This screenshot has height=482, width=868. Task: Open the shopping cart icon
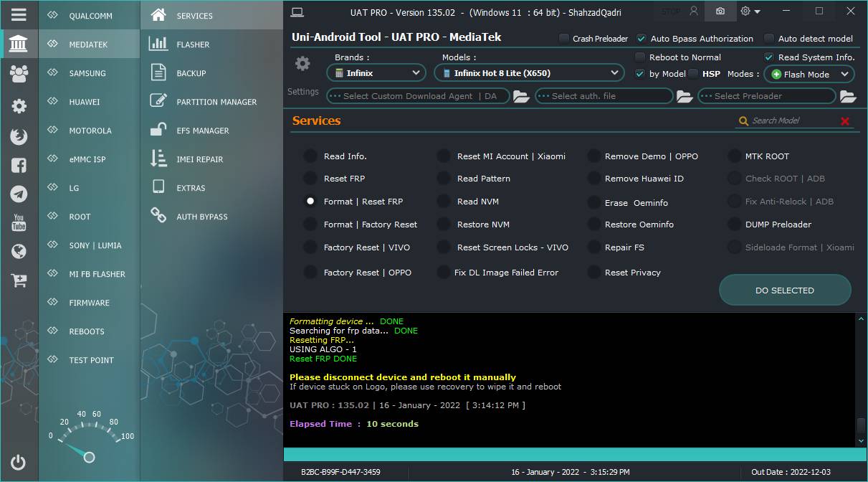click(19, 280)
